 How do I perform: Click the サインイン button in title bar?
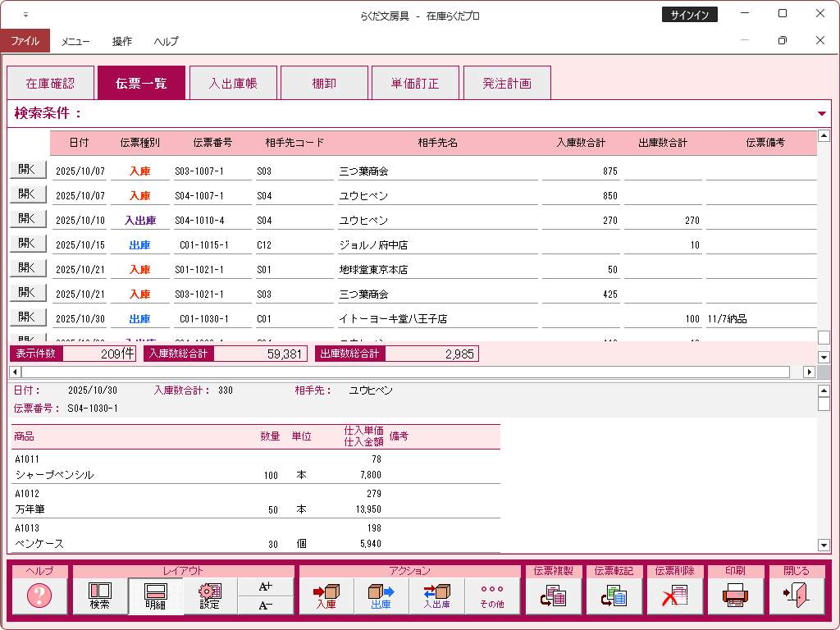[689, 15]
